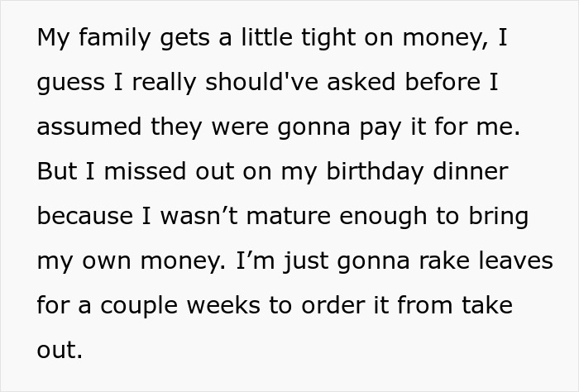This screenshot has width=579, height=392.
Task: Click the word "mature"
Action: pos(287,217)
